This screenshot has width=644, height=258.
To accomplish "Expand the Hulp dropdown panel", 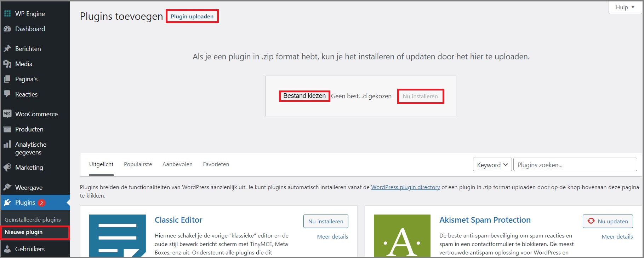I will click(x=625, y=7).
